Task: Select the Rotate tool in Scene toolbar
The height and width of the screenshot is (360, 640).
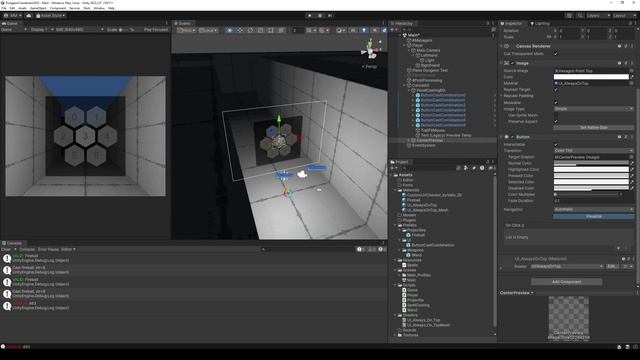Action: (250, 30)
